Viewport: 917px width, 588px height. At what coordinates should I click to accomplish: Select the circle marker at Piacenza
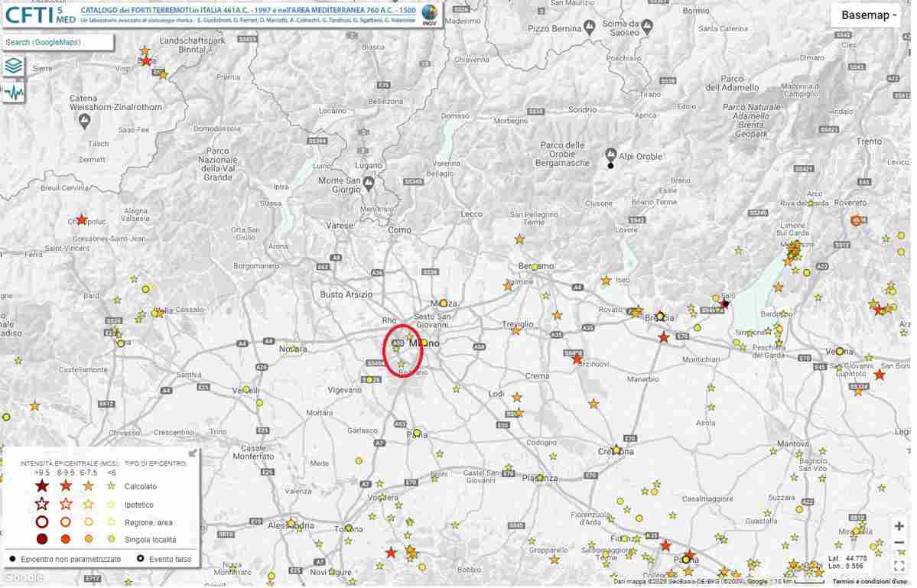[x=539, y=478]
